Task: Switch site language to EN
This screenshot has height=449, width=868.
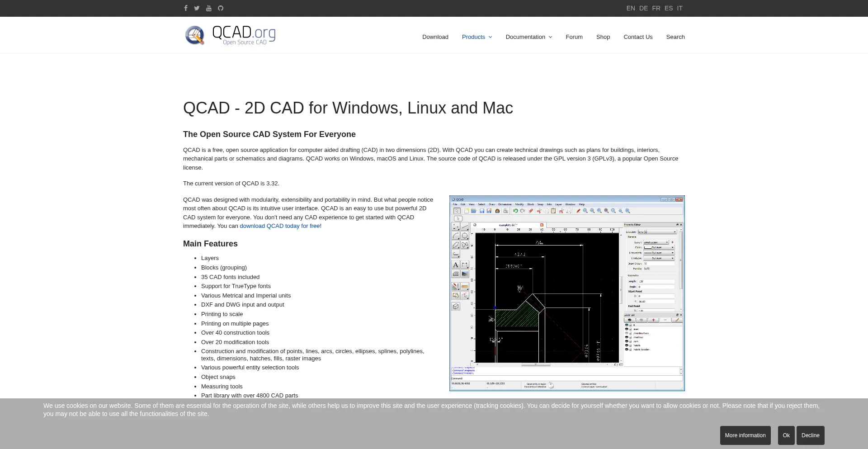Action: (x=631, y=8)
